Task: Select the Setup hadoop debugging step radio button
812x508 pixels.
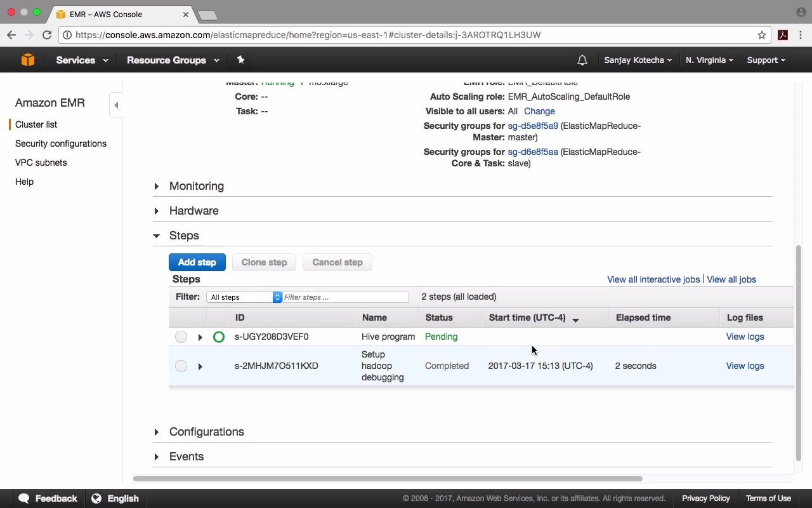Action: point(181,366)
